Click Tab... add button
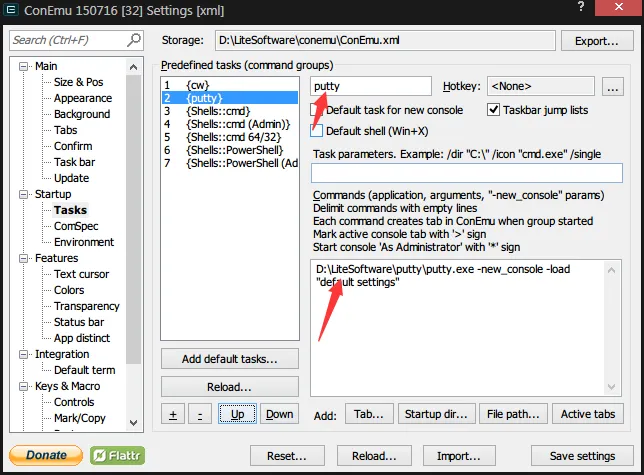The width and height of the screenshot is (644, 475). tap(369, 414)
